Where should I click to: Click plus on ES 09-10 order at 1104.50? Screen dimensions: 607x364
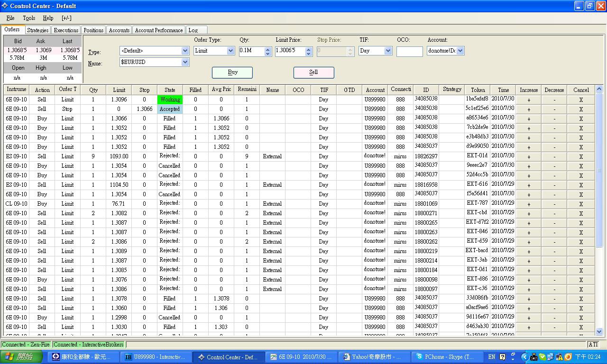tap(528, 185)
